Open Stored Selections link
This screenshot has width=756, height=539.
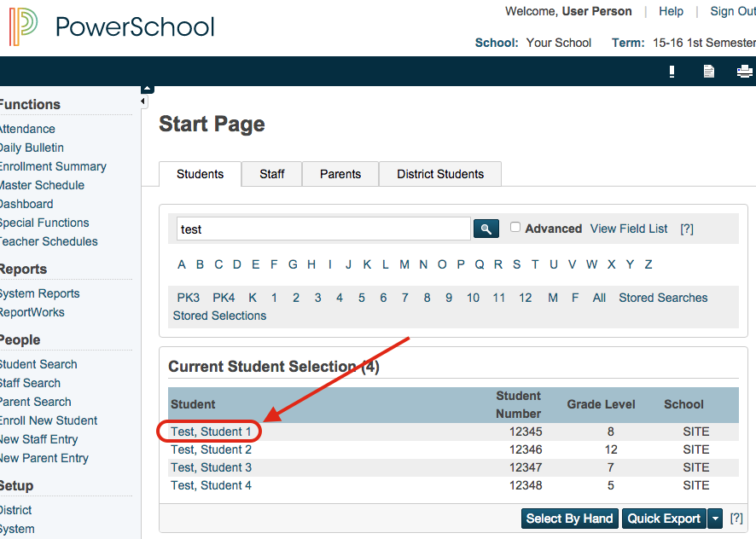point(219,316)
